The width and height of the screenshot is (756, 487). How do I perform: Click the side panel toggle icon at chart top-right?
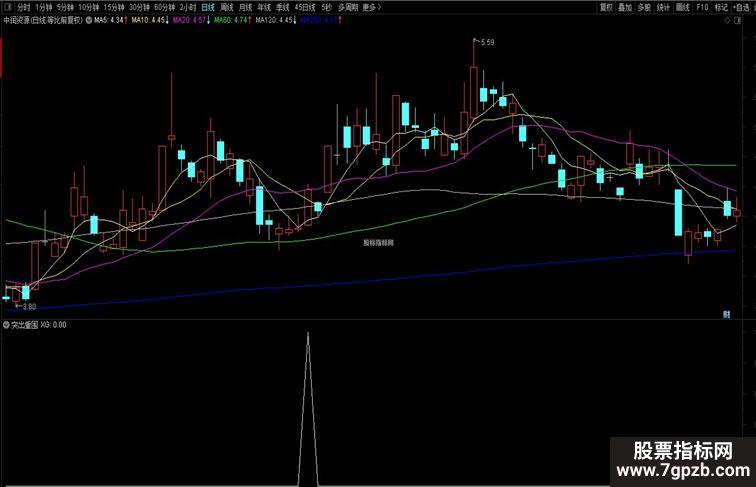(x=737, y=21)
